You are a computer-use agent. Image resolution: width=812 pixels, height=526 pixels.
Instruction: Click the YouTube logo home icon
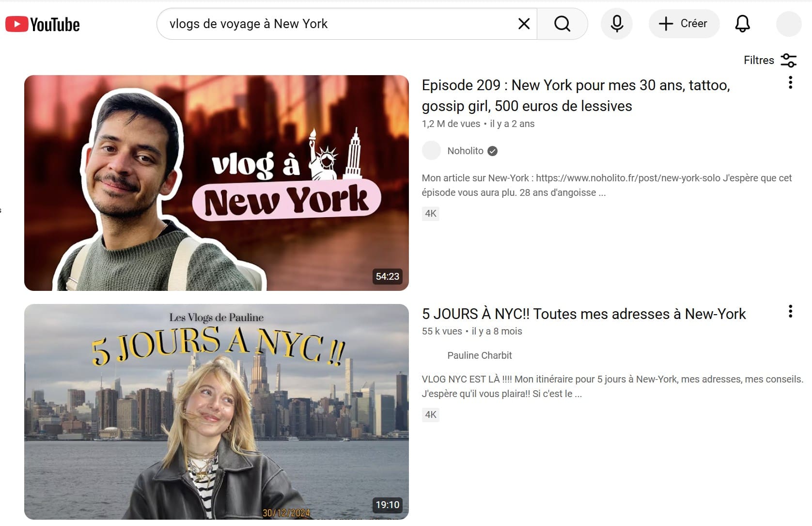pyautogui.click(x=43, y=24)
